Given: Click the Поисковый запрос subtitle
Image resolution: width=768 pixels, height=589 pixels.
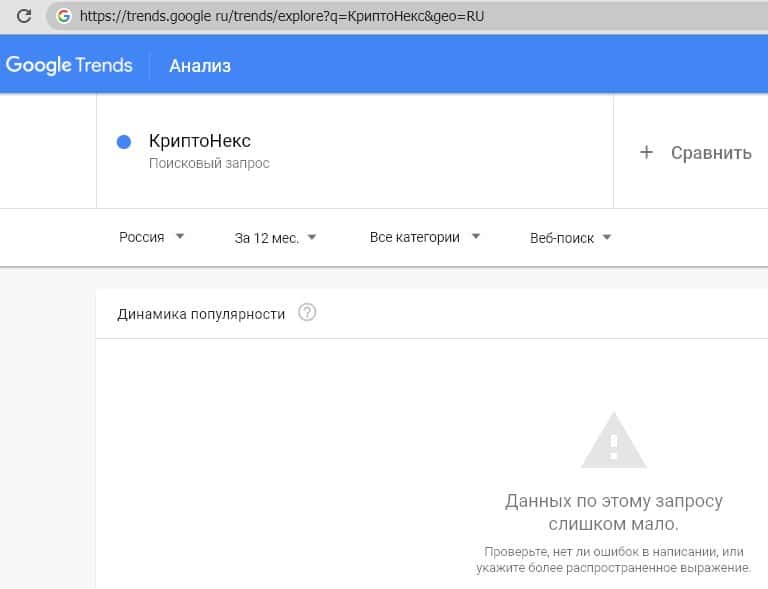Looking at the screenshot, I should (x=209, y=163).
